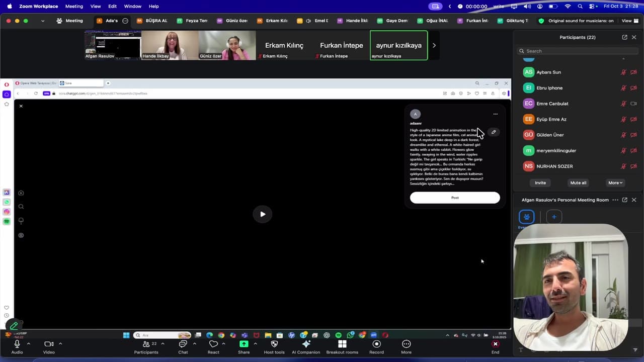Image resolution: width=644 pixels, height=362 pixels.
Task: Select the Everyone chat channel icon
Action: (x=526, y=217)
